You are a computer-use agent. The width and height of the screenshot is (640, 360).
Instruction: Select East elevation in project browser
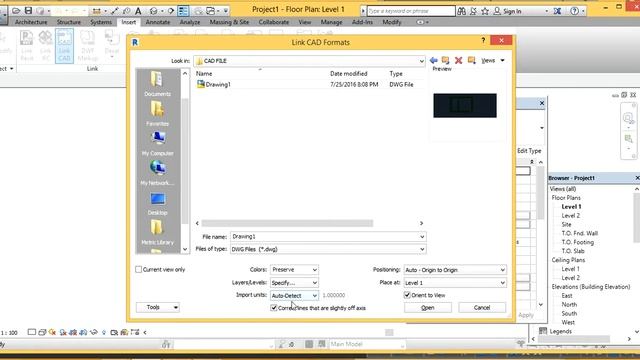567,296
